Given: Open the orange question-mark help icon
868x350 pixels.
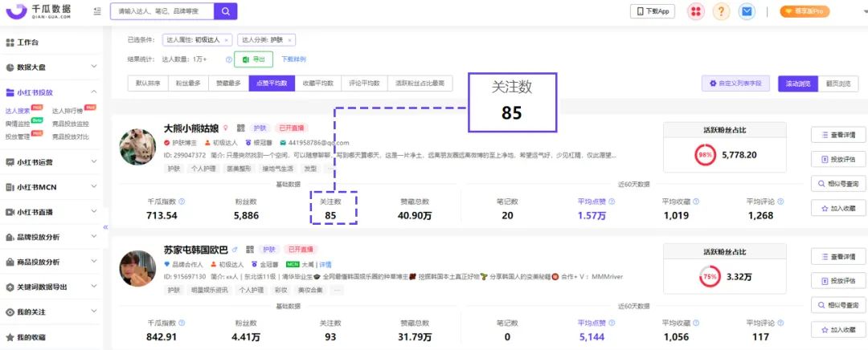Looking at the screenshot, I should tap(721, 11).
